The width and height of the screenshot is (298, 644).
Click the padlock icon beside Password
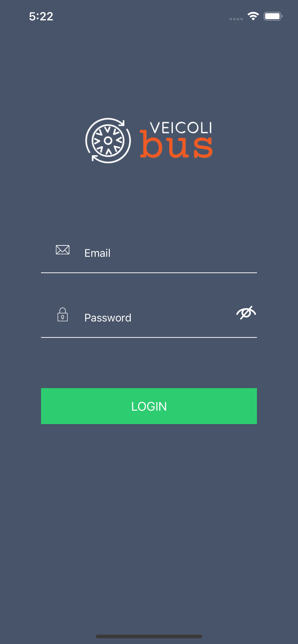point(63,314)
